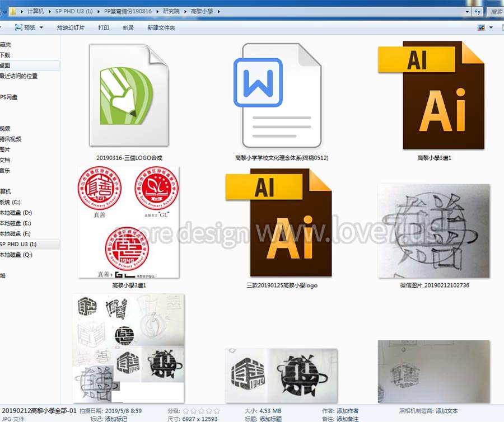Click the file name 20190212高黎小學全部-01 in the details pane
The image size is (504, 422).
coord(39,411)
